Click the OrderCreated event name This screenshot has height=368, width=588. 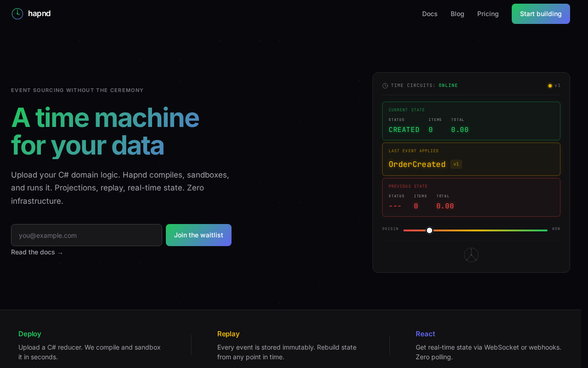tap(417, 164)
